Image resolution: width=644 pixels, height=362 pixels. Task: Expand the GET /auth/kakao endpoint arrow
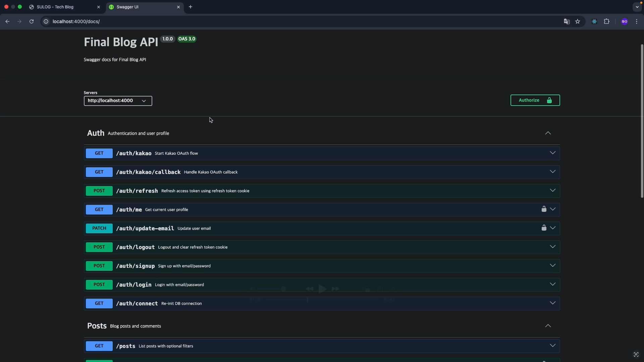pos(552,153)
